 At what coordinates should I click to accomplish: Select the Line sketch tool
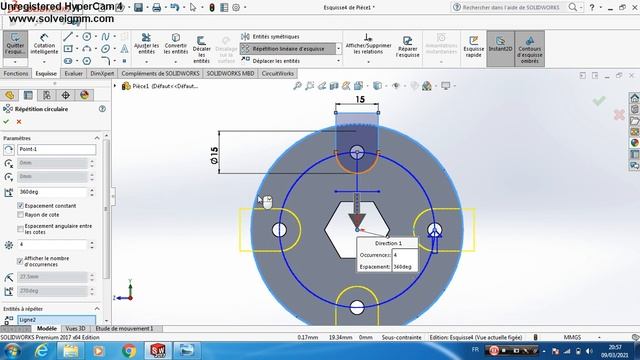tap(68, 37)
